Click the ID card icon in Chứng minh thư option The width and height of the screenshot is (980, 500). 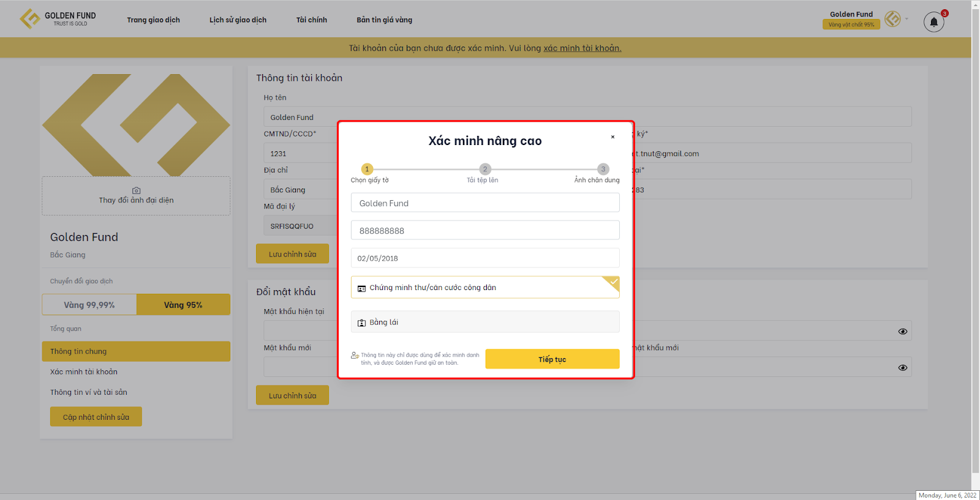point(361,288)
